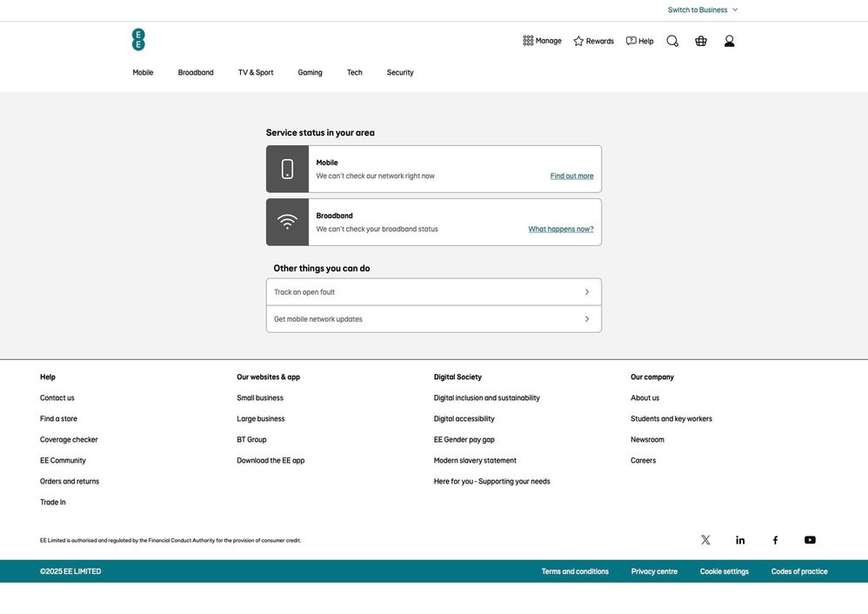Open the TV & Sport navigation menu

[x=256, y=72]
